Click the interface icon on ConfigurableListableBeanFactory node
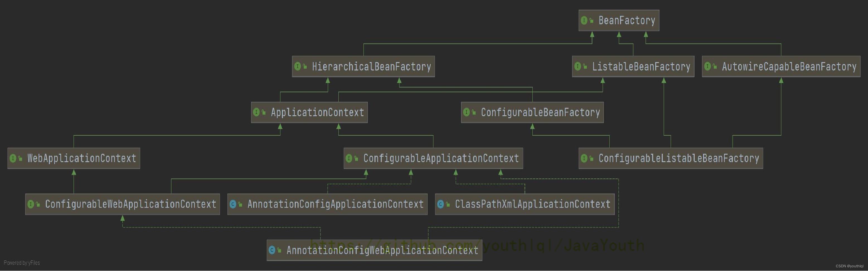The height and width of the screenshot is (271, 868). (584, 158)
